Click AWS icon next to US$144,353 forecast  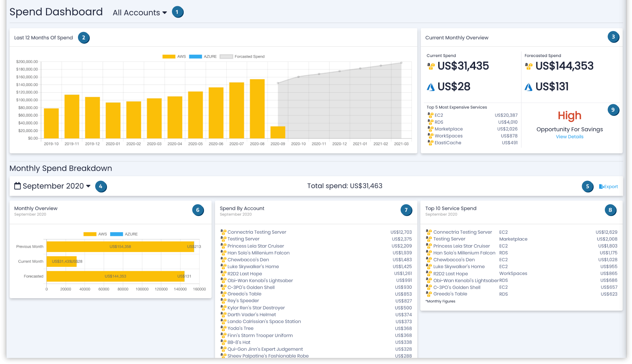click(529, 66)
